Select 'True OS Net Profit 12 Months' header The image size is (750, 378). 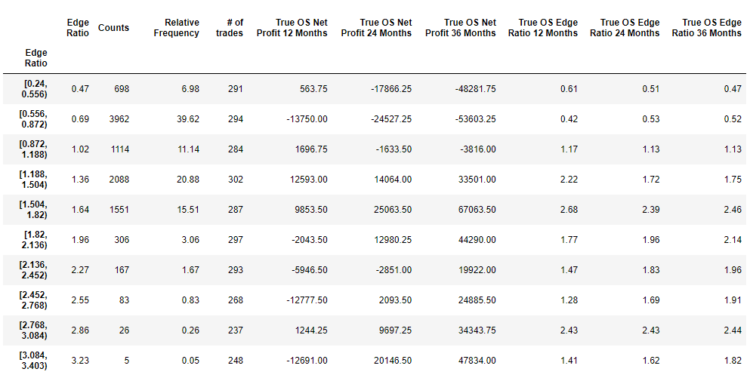292,28
